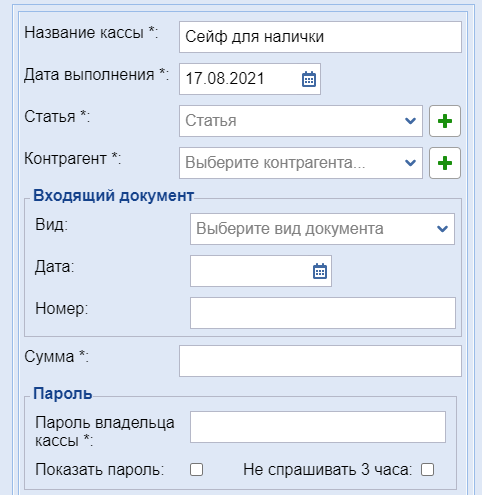This screenshot has width=482, height=495.
Task: Expand Выберите контрагента dropdown arrow
Action: (410, 163)
